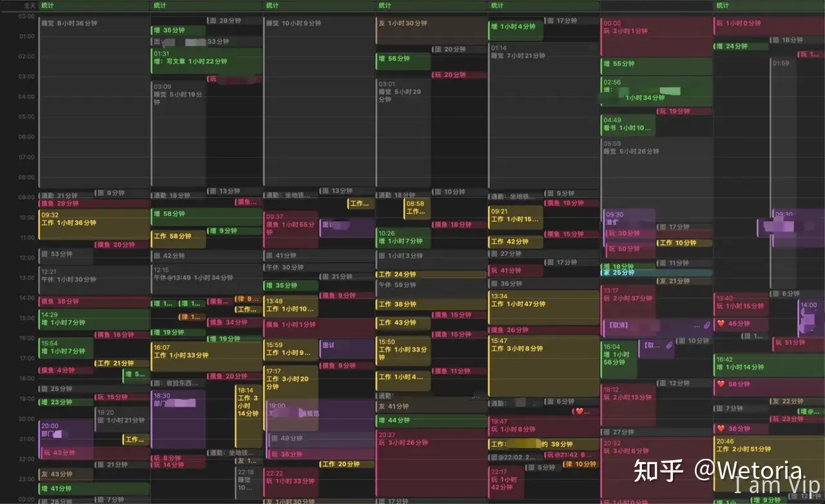This screenshot has width=825, height=504.
Task: Select the 09:37 摸鱼 1小时55分钟 event
Action: (x=291, y=230)
